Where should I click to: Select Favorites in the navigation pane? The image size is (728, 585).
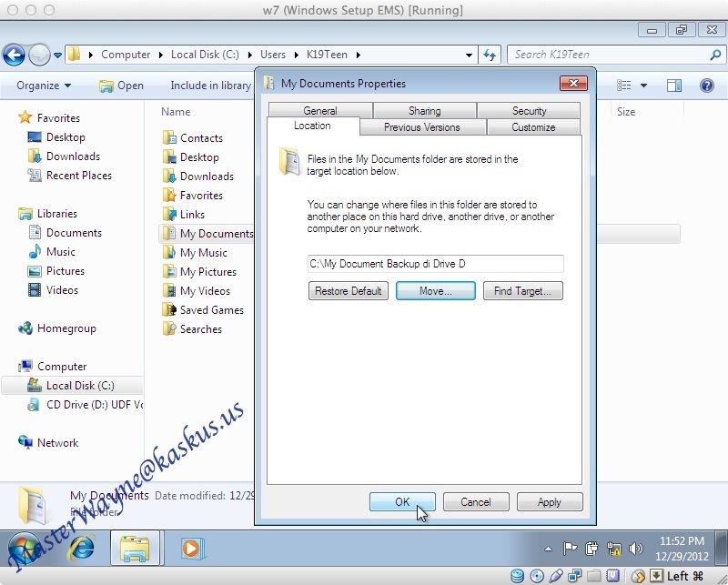tap(58, 118)
